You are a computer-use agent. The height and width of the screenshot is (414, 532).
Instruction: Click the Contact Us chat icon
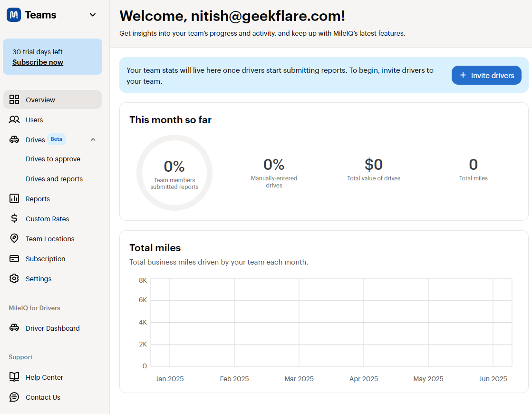[14, 397]
